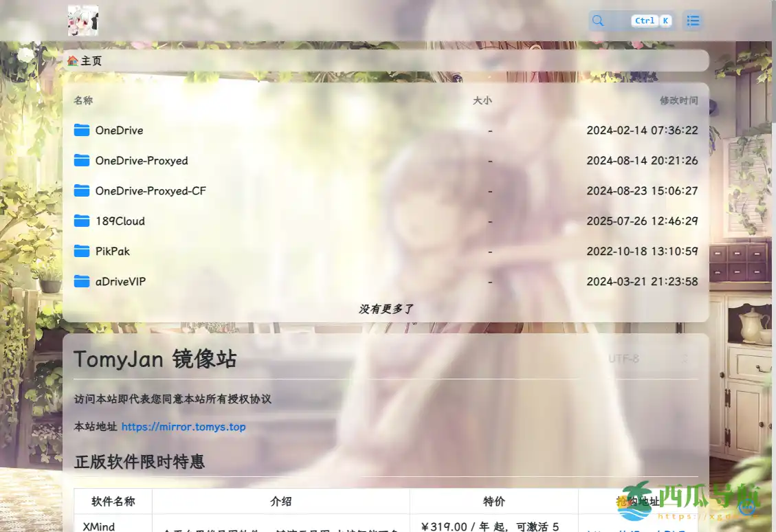Image resolution: width=776 pixels, height=532 pixels.
Task: Click the OneDrive folder icon
Action: point(80,130)
